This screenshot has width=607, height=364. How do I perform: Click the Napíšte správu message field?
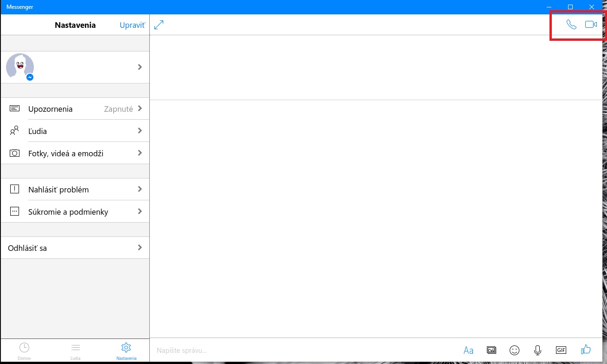(x=304, y=350)
